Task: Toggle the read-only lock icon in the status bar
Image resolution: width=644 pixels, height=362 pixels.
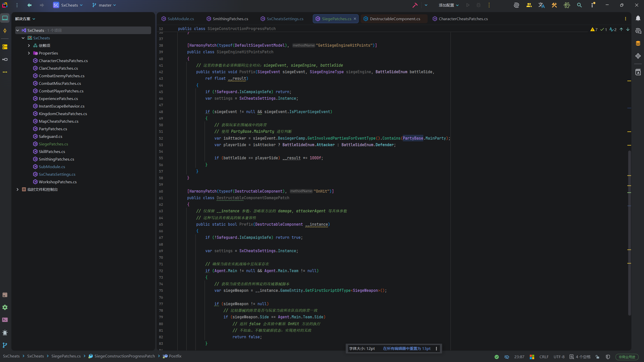Action: pos(597,357)
